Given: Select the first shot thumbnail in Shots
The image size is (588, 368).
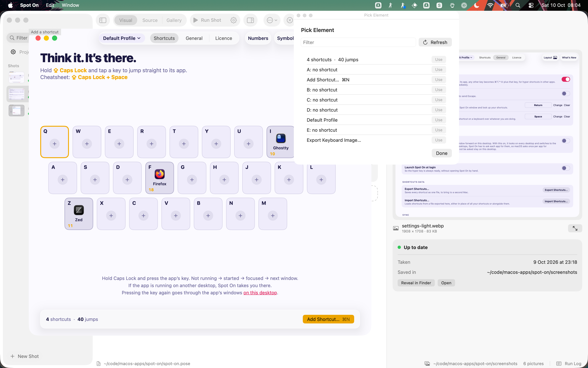Looking at the screenshot, I should [17, 78].
